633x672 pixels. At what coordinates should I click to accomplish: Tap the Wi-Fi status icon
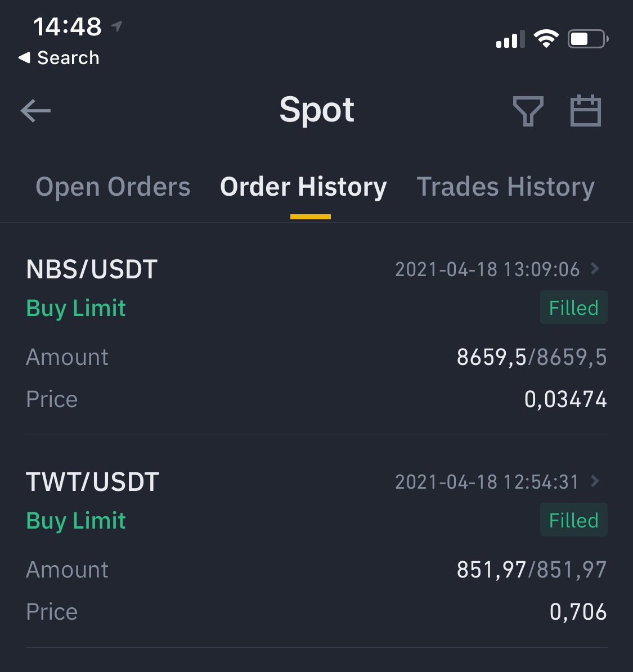(546, 39)
